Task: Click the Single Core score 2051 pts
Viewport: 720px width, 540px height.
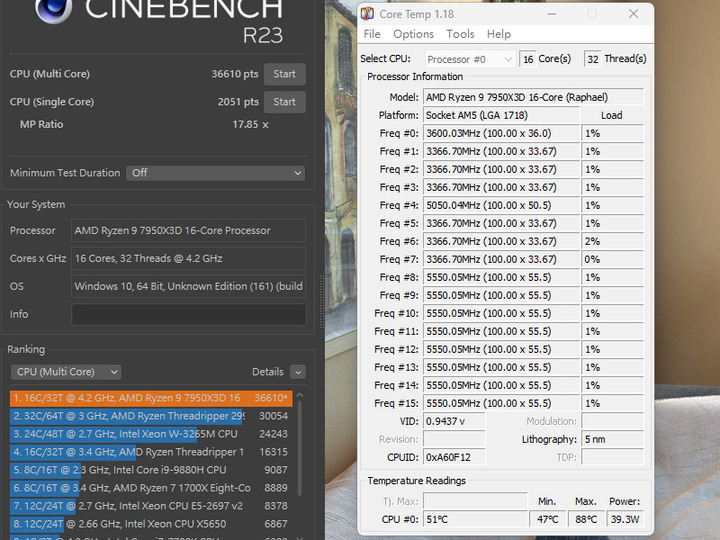Action: click(x=238, y=102)
